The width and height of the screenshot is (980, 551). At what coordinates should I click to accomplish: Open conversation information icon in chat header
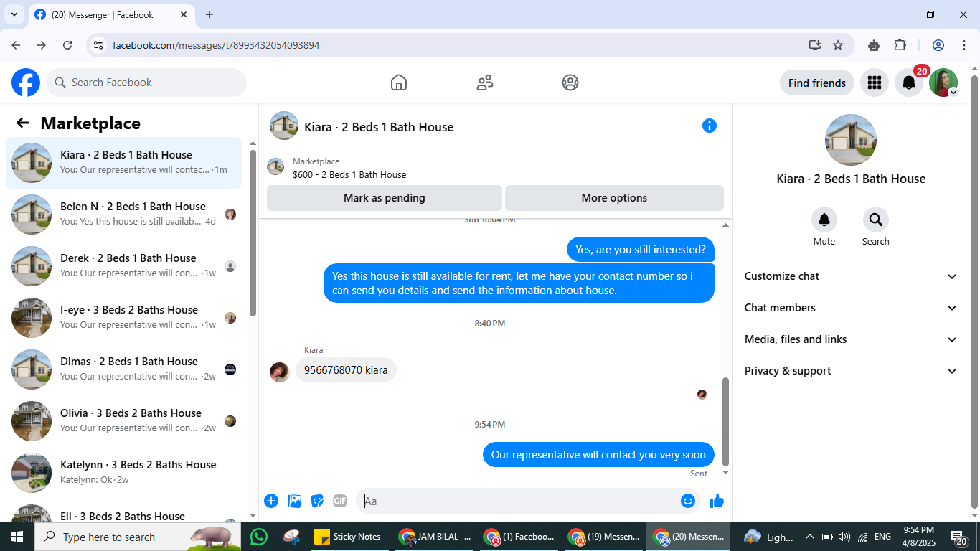point(710,126)
